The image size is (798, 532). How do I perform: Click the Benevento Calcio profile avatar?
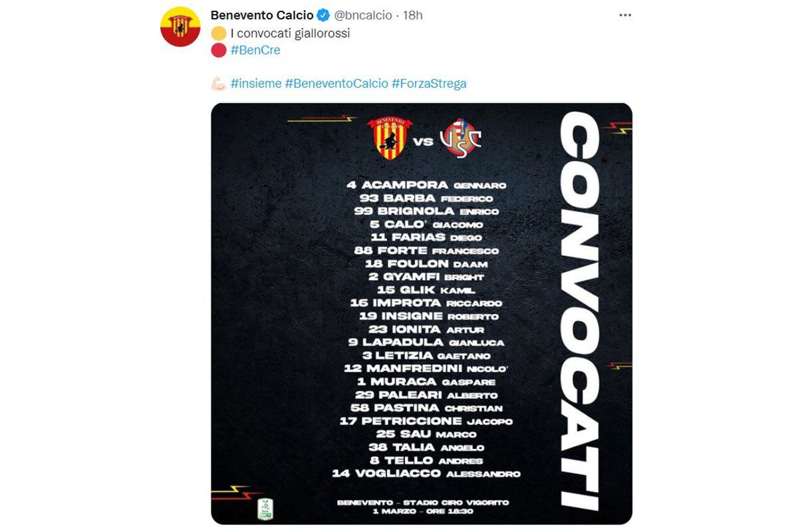(180, 27)
